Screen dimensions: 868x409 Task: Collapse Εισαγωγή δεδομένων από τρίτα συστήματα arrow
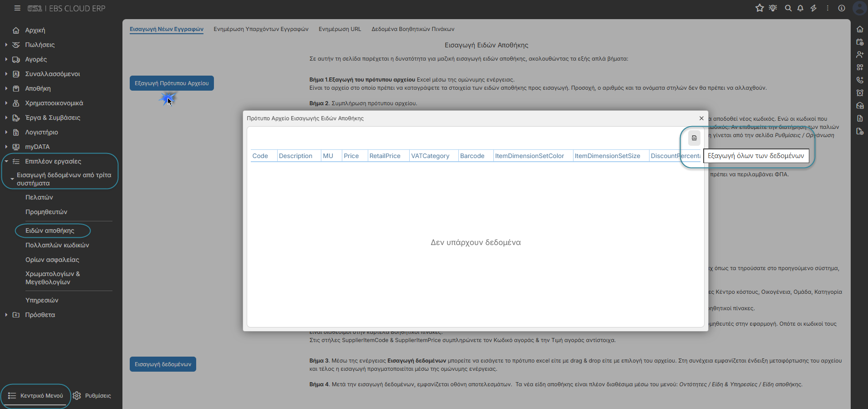pos(12,179)
